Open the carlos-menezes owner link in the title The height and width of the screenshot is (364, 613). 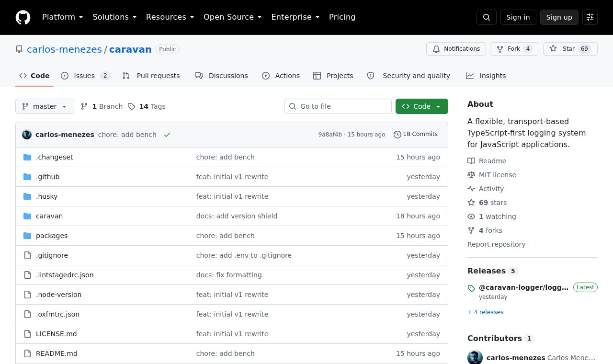pos(64,49)
